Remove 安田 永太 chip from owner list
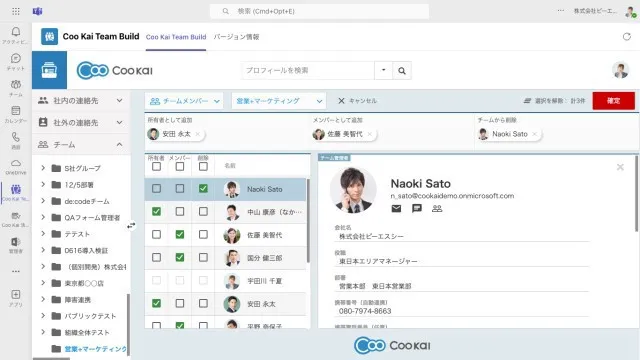 pyautogui.click(x=198, y=134)
